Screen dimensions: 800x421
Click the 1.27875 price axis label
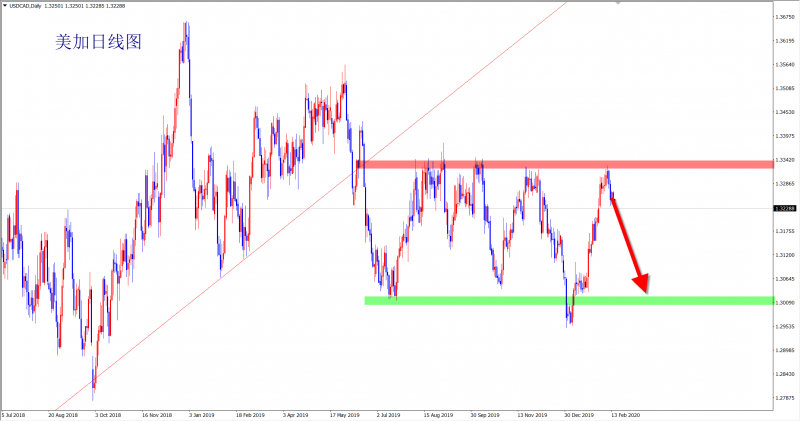click(x=784, y=397)
